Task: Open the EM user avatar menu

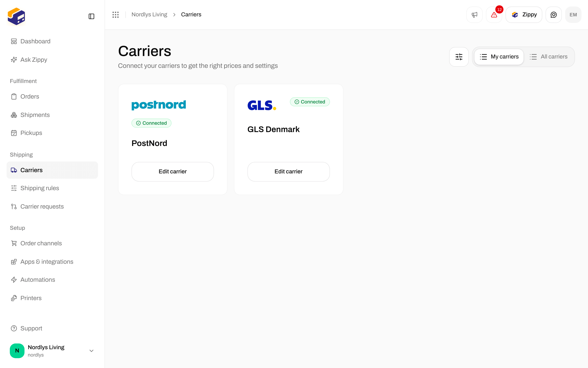Action: point(573,15)
